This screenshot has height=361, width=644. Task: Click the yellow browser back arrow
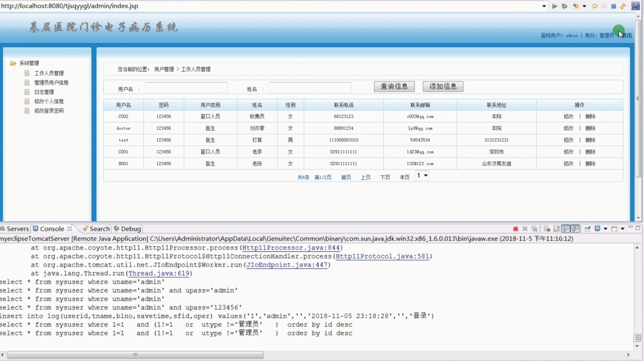click(x=595, y=6)
